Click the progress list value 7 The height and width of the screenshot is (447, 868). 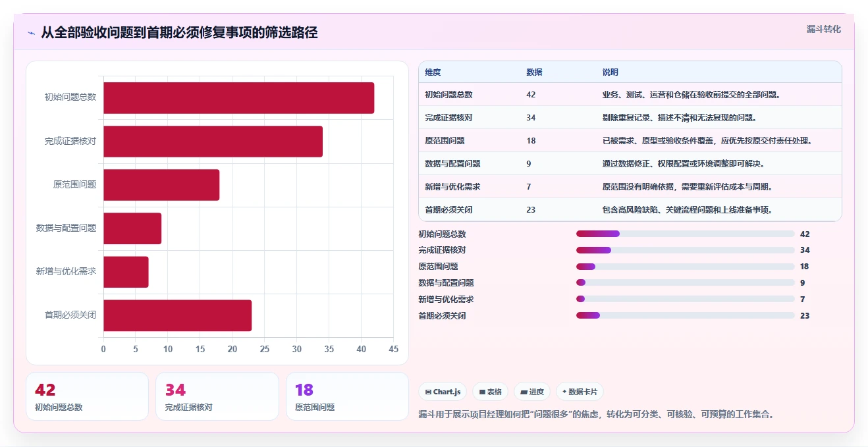click(802, 300)
